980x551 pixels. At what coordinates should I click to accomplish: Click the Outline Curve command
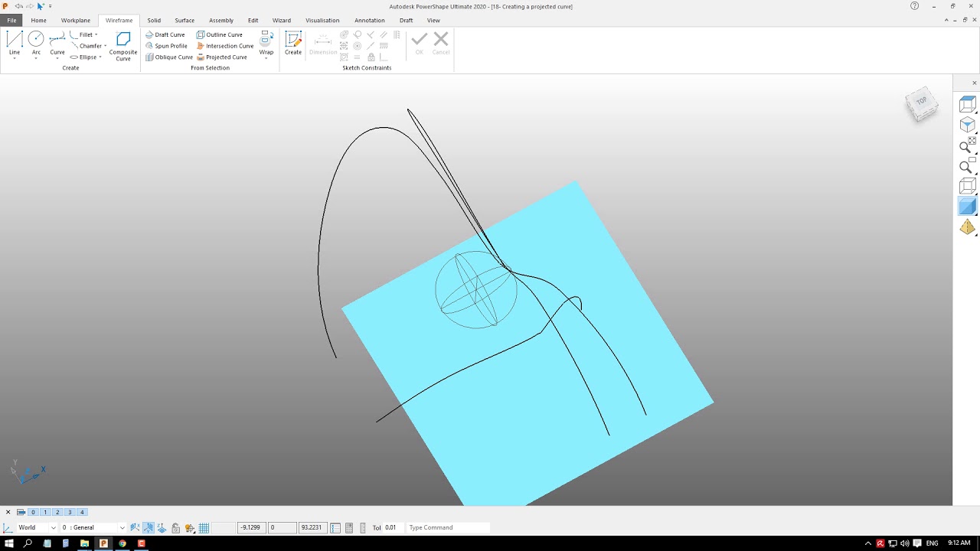[x=220, y=34]
